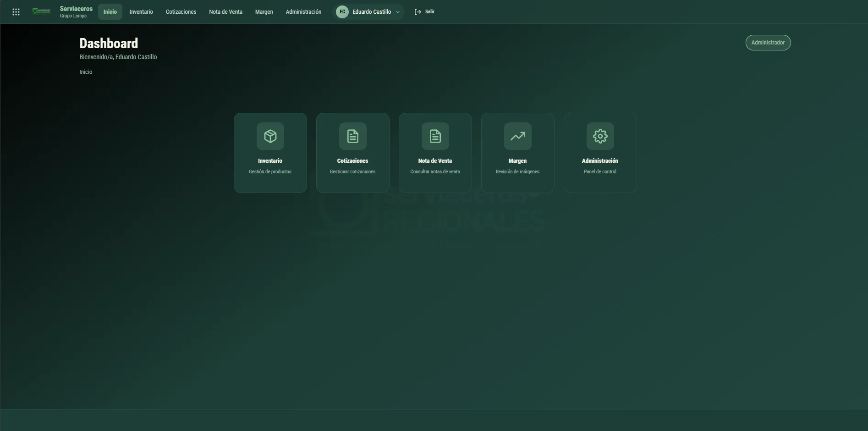
Task: Select Nota de Venta in navbar
Action: (x=226, y=12)
